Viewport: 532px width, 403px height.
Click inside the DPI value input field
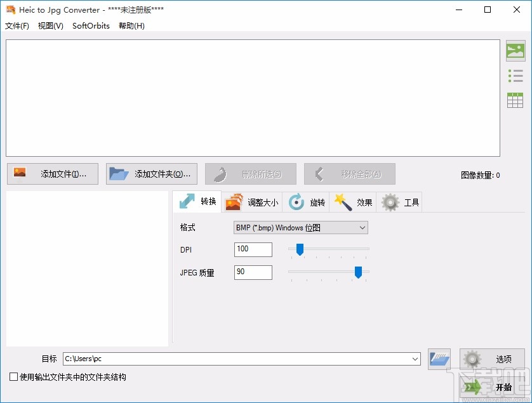click(x=253, y=249)
